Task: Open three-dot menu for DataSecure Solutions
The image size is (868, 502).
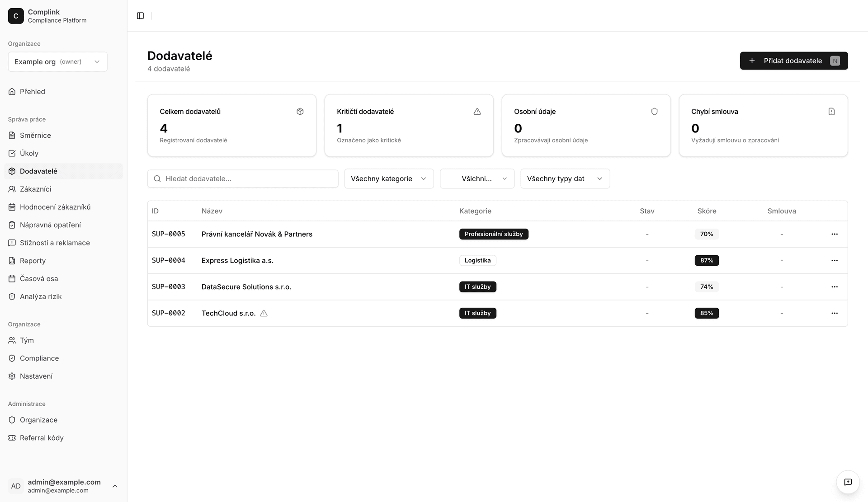Action: 834,287
